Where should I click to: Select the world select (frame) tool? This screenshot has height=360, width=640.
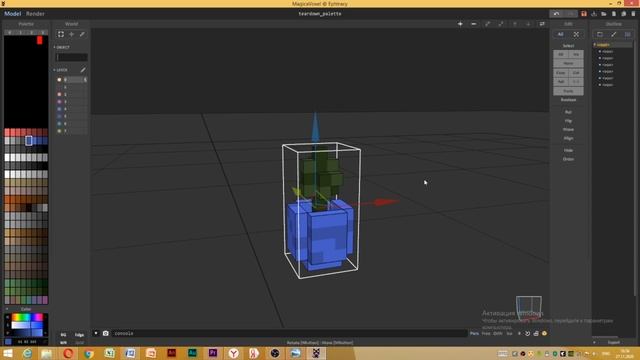pos(61,34)
